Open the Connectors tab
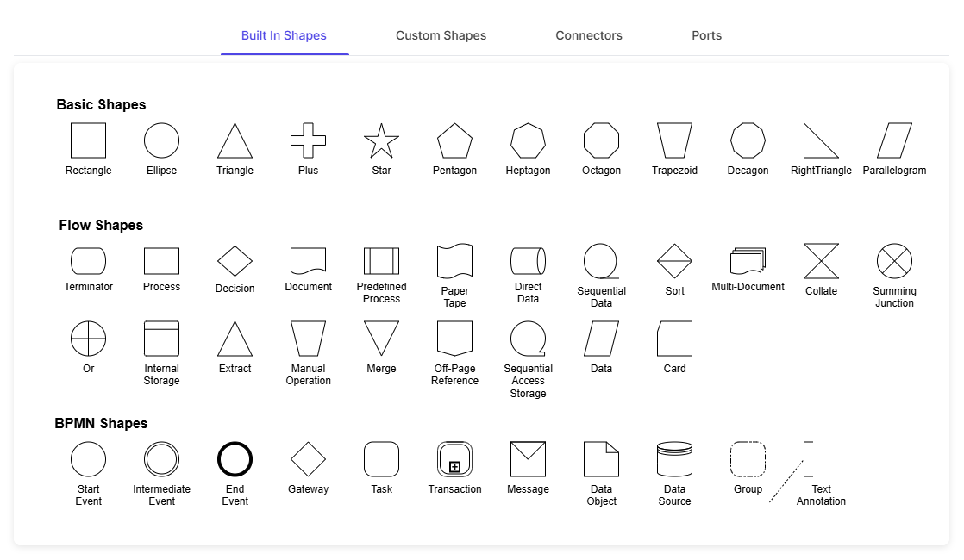Viewport: 964px width, 560px height. (x=589, y=35)
